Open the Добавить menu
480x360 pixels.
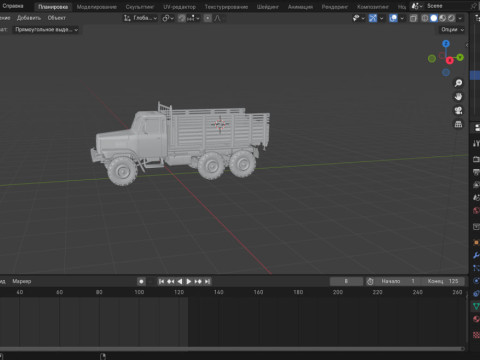pos(29,18)
